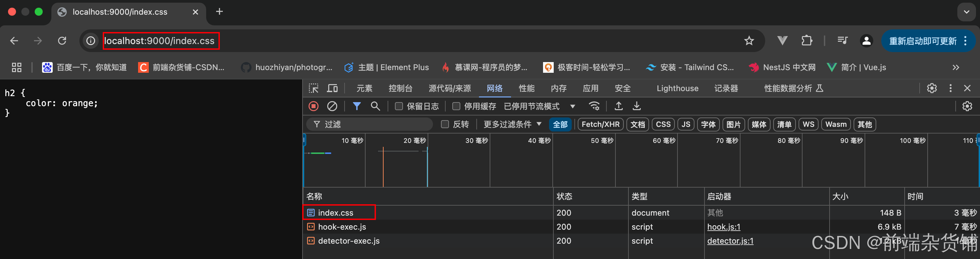Switch to the Sources tab (源代码/来源)

450,88
